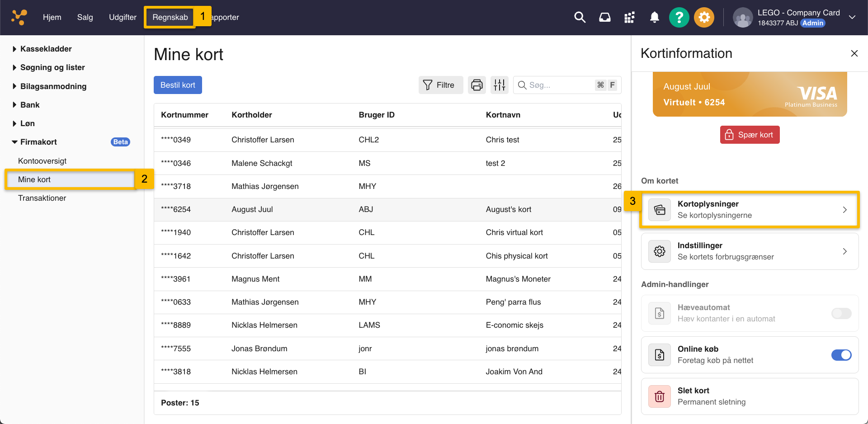Click the Bestil kort button
868x424 pixels.
coord(178,85)
